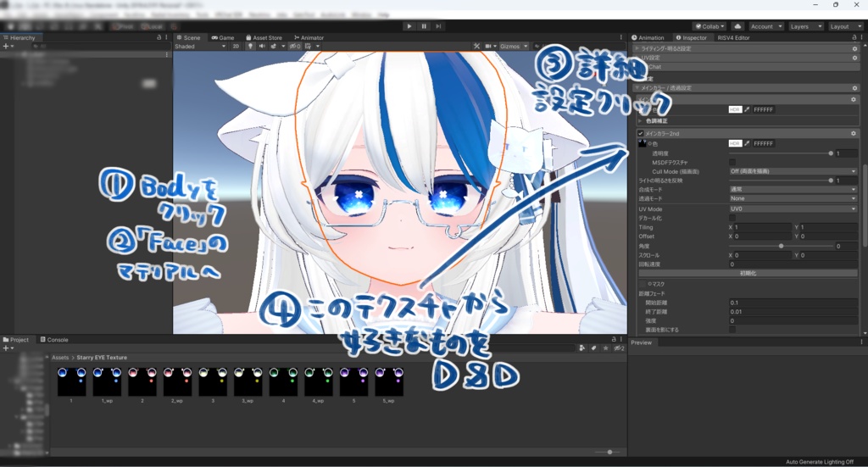Open the 透過モード None dropdown
The image size is (868, 467).
793,198
